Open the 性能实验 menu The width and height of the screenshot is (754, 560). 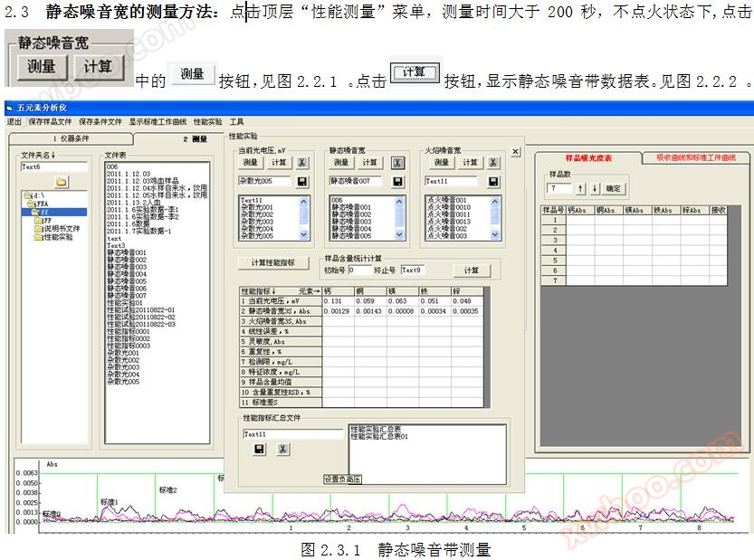coord(207,121)
